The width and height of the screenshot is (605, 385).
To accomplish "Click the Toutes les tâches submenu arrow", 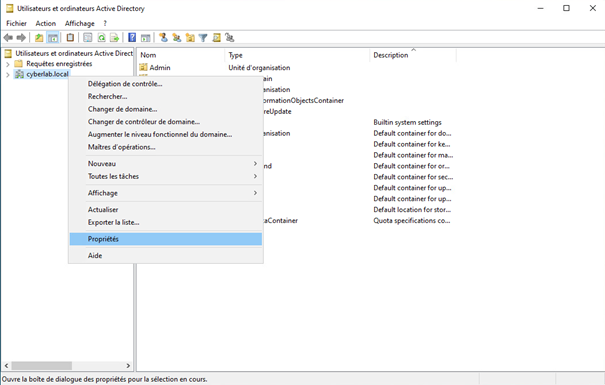I will pyautogui.click(x=255, y=176).
